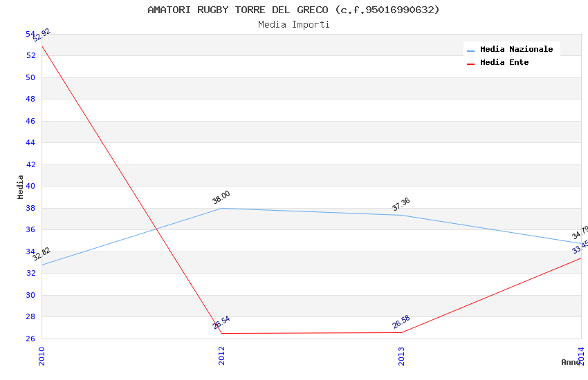Click the 26.54 data label on red line
The image size is (588, 380).
[x=221, y=322]
